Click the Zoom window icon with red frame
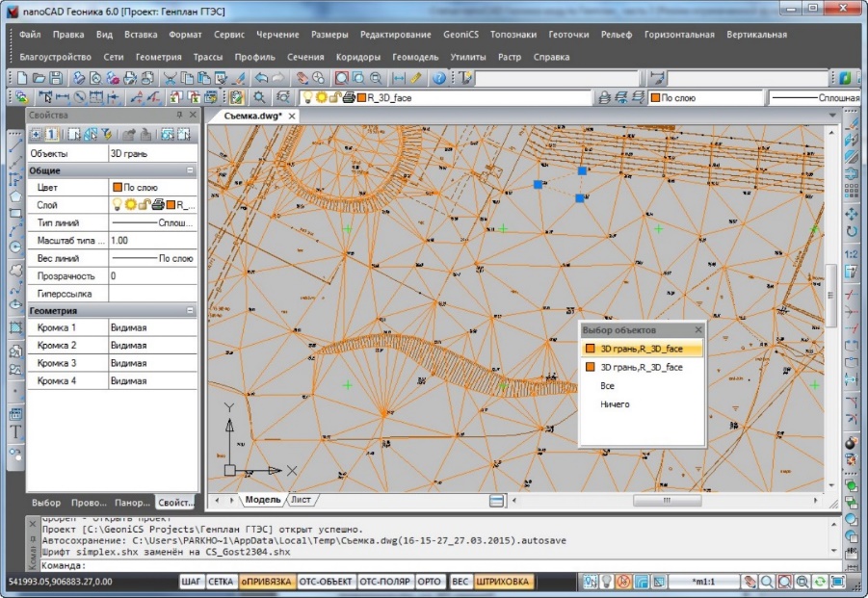This screenshot has width=868, height=598. [342, 78]
